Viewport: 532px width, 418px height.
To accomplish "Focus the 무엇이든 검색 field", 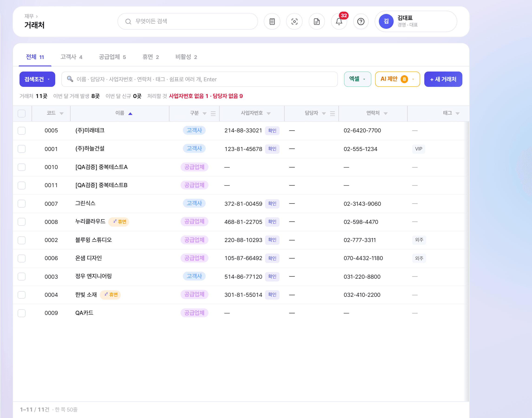I will (188, 22).
